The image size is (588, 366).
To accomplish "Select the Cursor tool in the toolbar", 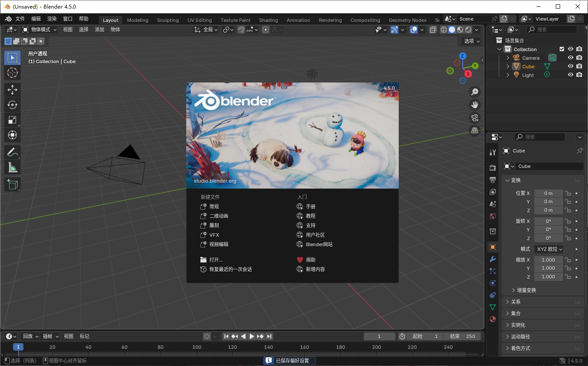I will 12,73.
